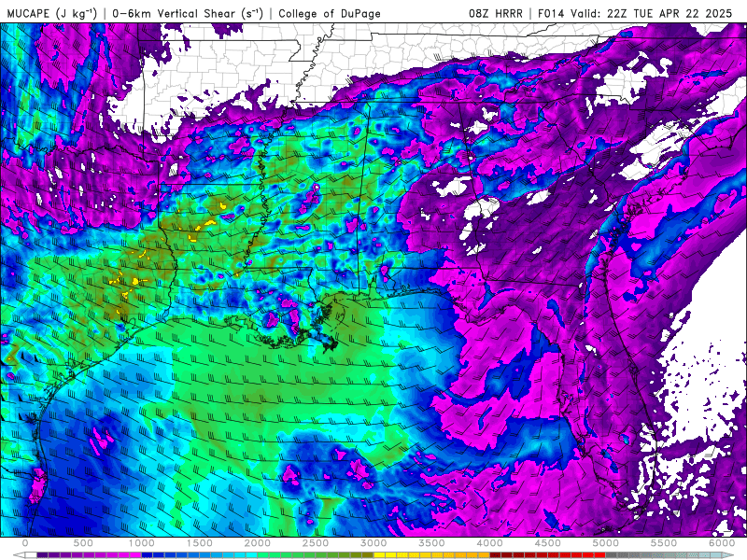This screenshot has height=560, width=747.
Task: Click the 1000 tick label on colorbar
Action: pos(142,543)
